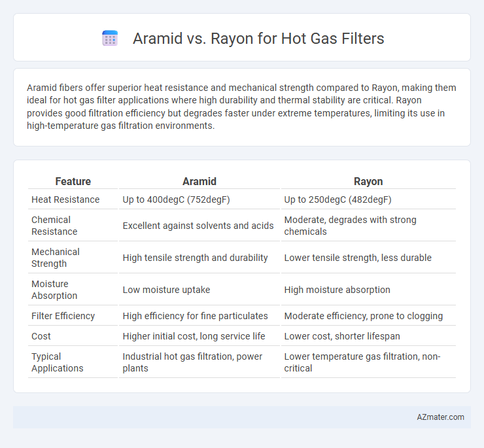Click the 'Low moisture uptake' cell
Viewport: 484px width, 448px height.
[x=166, y=290]
